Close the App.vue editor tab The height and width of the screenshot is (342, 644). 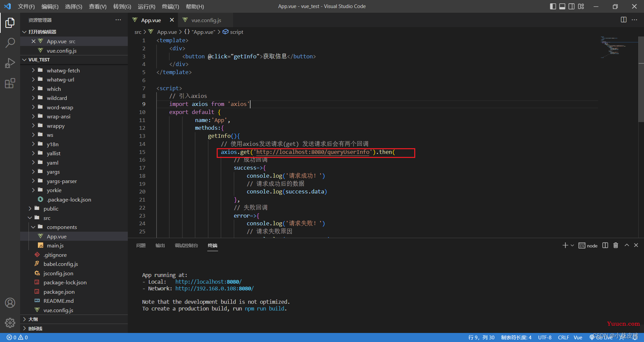click(172, 20)
